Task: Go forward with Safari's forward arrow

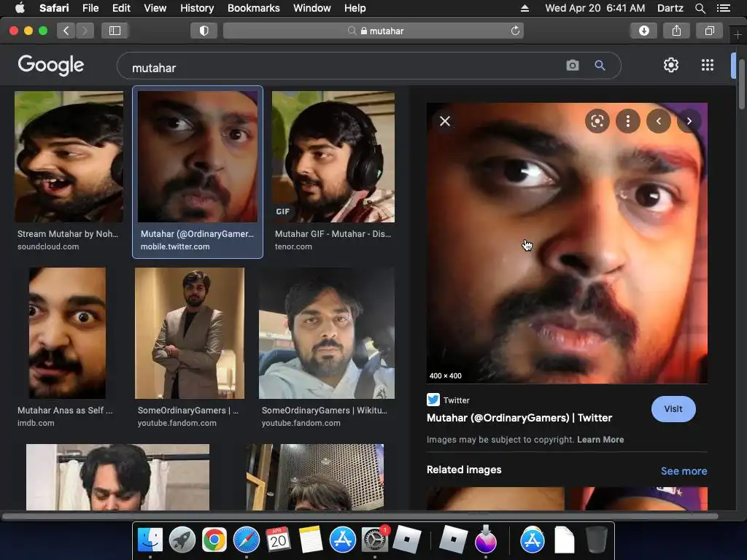Action: (x=85, y=31)
